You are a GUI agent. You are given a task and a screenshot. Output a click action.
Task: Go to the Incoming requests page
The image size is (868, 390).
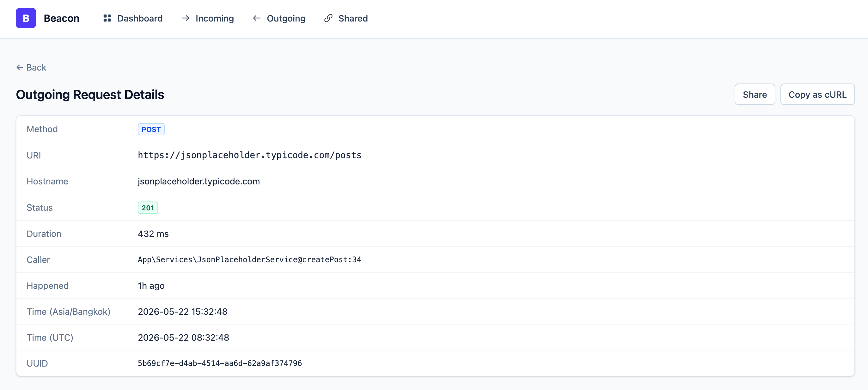(x=207, y=18)
